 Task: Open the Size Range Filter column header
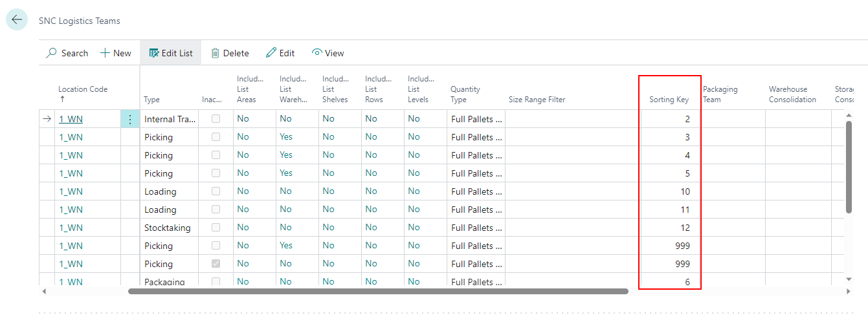[537, 100]
